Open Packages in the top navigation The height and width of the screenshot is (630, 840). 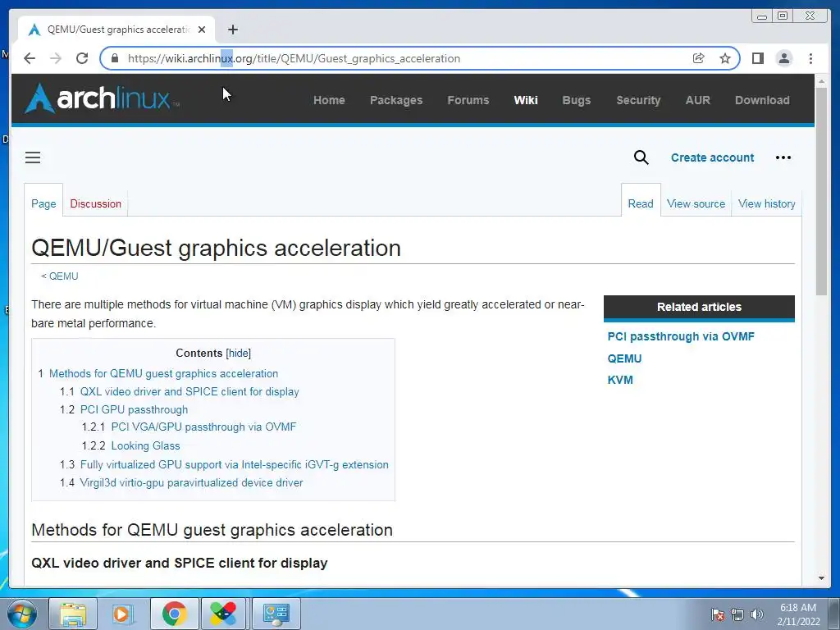[x=396, y=100]
